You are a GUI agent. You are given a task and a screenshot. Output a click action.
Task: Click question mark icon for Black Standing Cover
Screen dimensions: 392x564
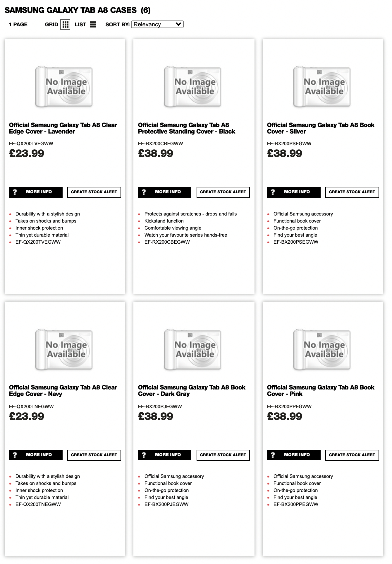pos(144,192)
